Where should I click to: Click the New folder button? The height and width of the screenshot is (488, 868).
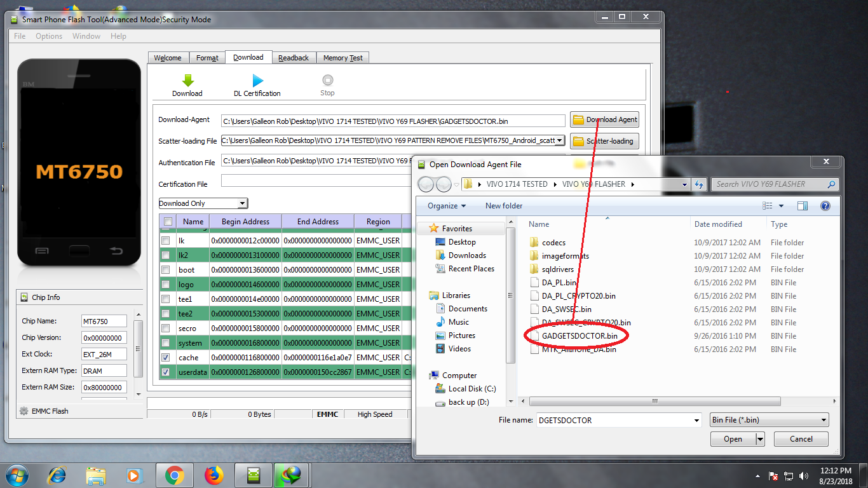(504, 206)
